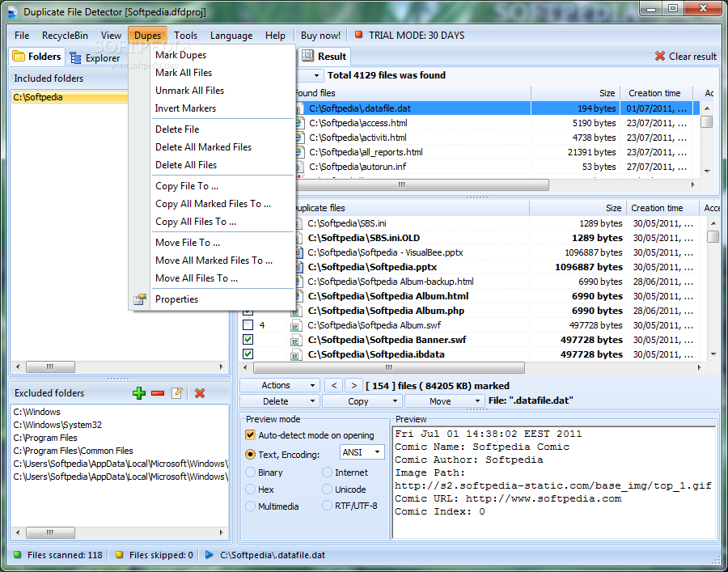Select the Hex preview radio button
Screen dimensions: 728x572
point(250,489)
